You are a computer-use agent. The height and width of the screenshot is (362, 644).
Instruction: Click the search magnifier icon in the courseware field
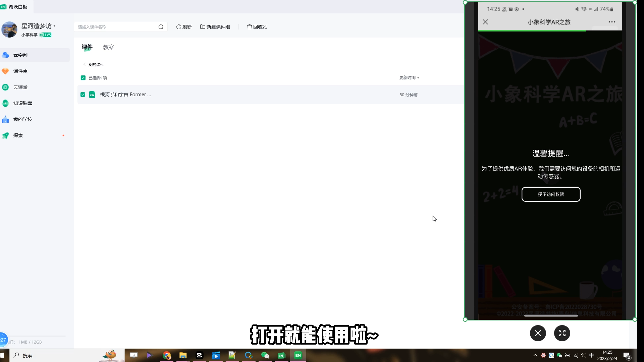[161, 27]
